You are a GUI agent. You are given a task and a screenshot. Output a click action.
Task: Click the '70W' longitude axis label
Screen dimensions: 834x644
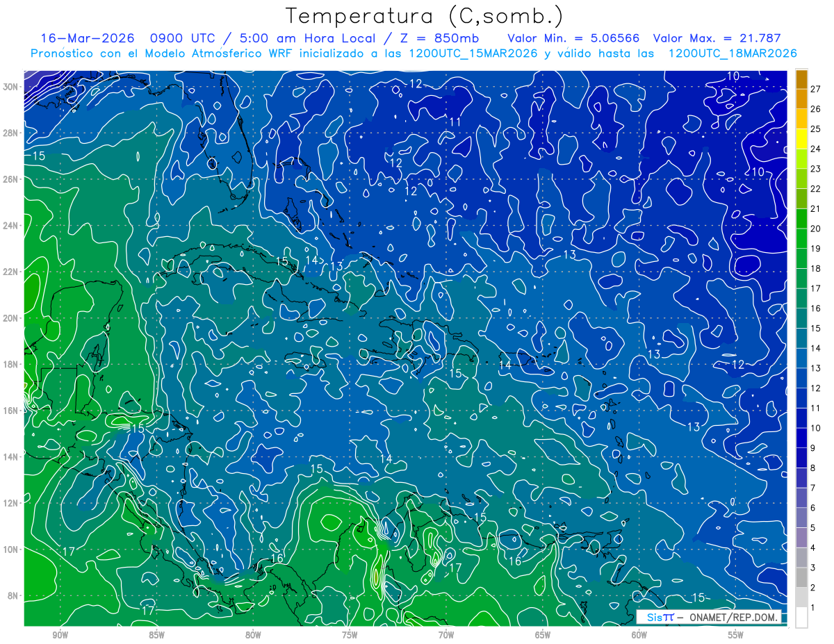click(x=446, y=635)
